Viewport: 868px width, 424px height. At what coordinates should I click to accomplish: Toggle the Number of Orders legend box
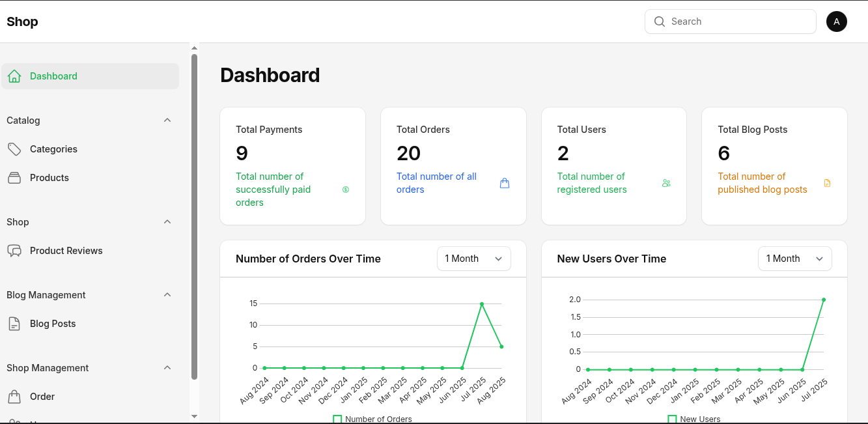click(x=337, y=419)
